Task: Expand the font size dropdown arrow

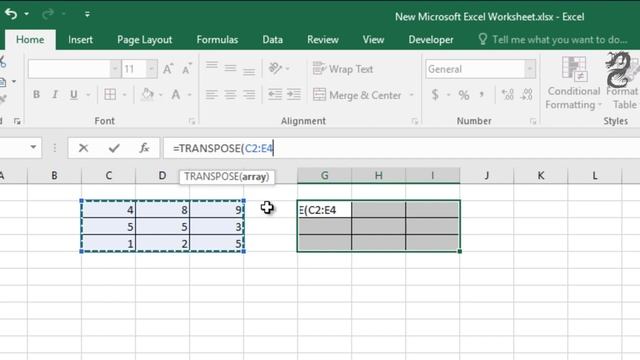Action: 152,69
